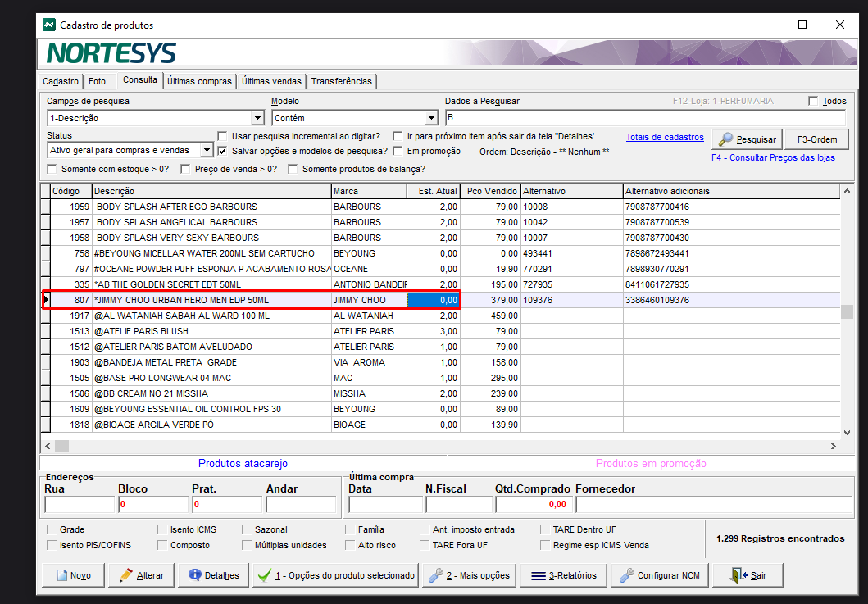Image resolution: width=868 pixels, height=604 pixels.
Task: Click the lines icon on 3-Relatórios
Action: [539, 576]
